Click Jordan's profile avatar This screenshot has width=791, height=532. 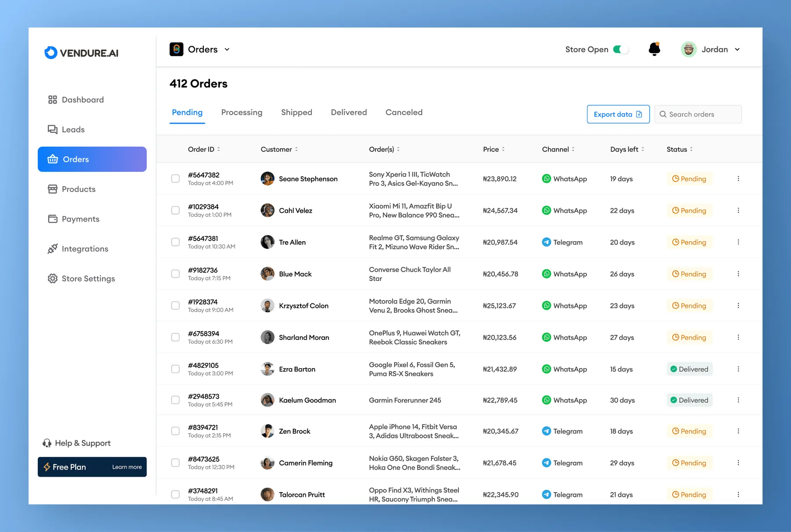[689, 49]
